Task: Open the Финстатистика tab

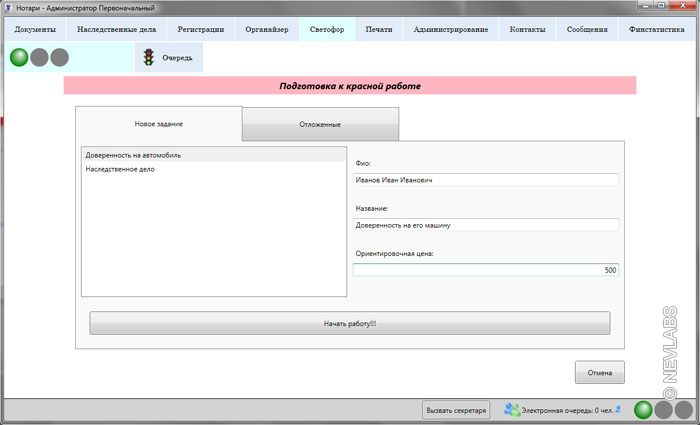Action: (x=656, y=29)
